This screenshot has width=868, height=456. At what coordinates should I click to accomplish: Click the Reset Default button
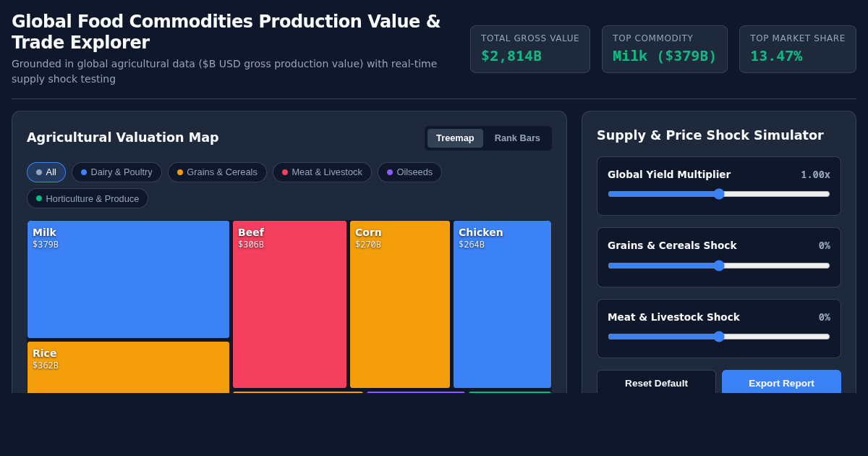pyautogui.click(x=656, y=383)
